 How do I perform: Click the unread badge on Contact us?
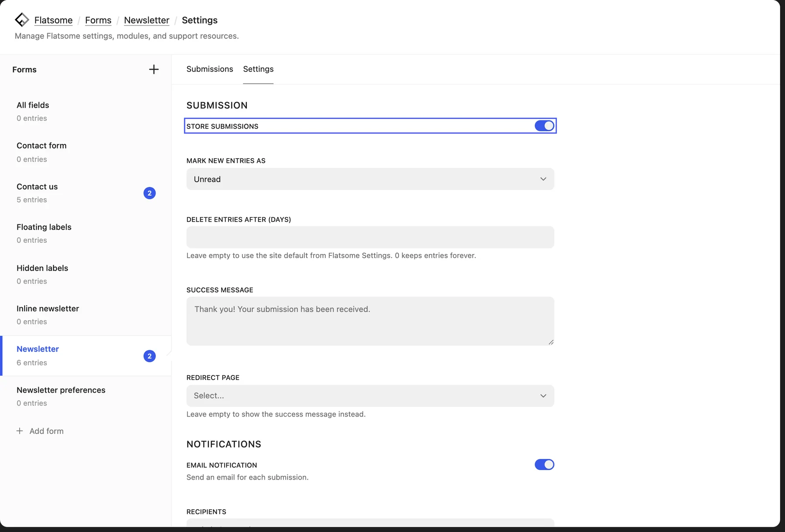150,193
